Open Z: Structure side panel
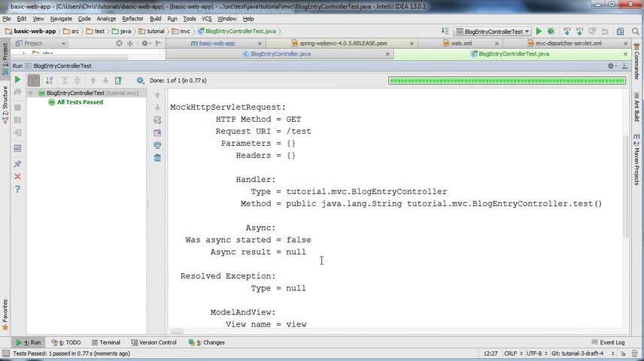644x361 pixels. click(x=5, y=105)
